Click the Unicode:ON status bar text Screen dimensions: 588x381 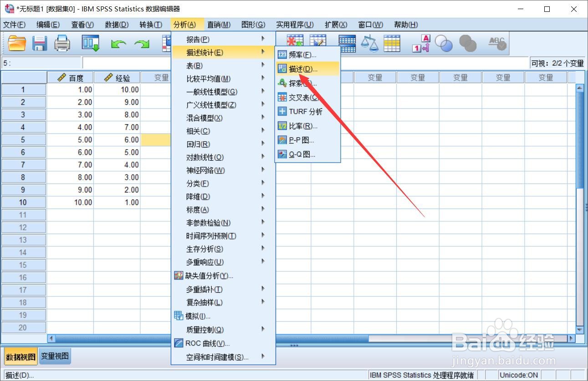[519, 375]
